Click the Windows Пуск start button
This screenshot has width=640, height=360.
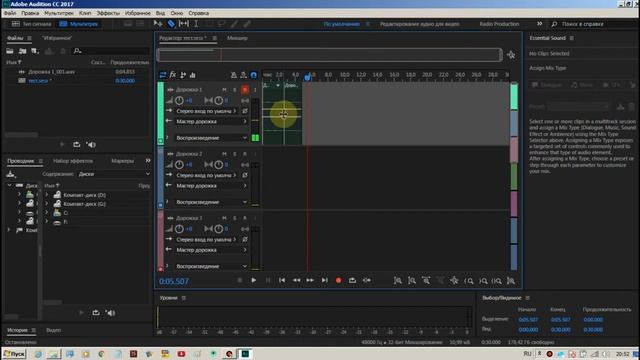pos(14,353)
